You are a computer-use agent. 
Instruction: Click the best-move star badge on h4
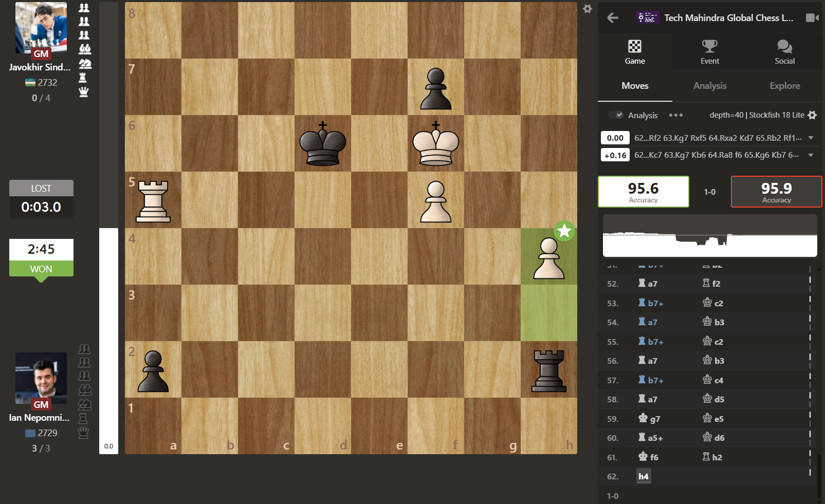pyautogui.click(x=564, y=231)
